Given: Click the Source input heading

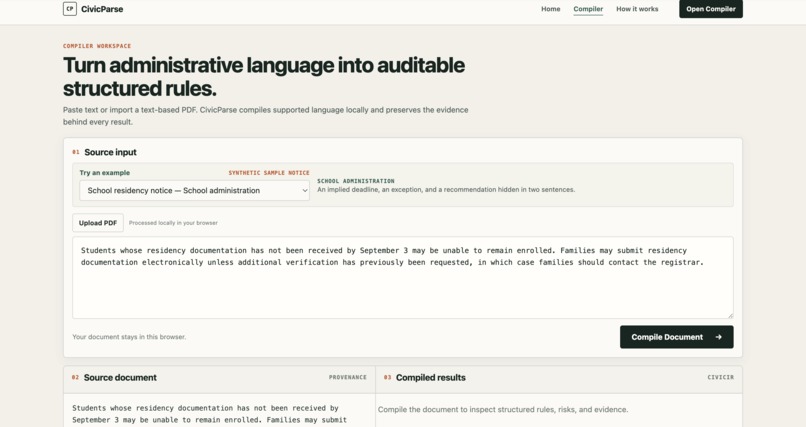Looking at the screenshot, I should (x=110, y=152).
